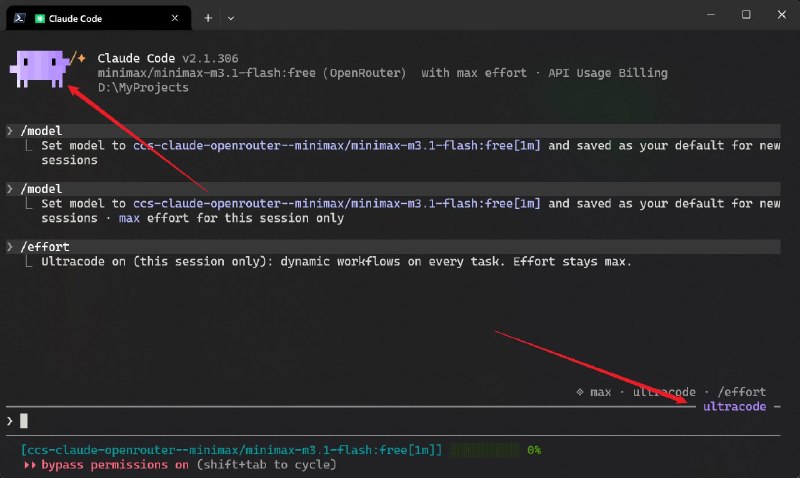Screen dimensions: 800x478
Task: Click the minimax model name in header
Action: pyautogui.click(x=207, y=73)
